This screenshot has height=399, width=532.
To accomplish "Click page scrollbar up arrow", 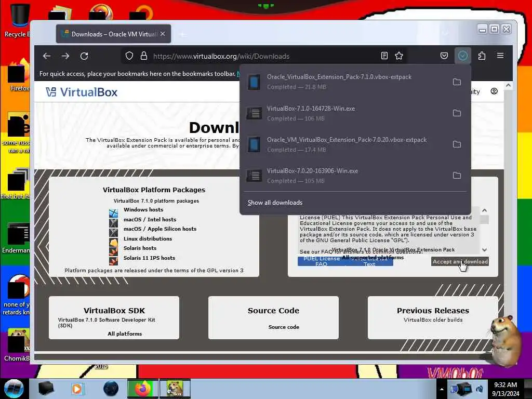I will point(508,86).
